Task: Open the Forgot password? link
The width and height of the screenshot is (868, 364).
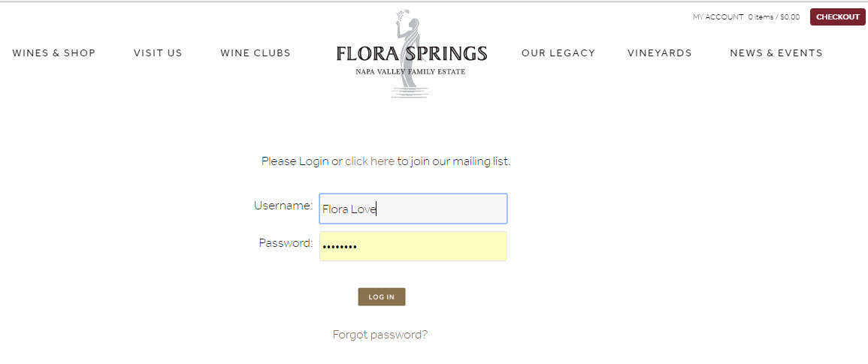Action: (380, 335)
